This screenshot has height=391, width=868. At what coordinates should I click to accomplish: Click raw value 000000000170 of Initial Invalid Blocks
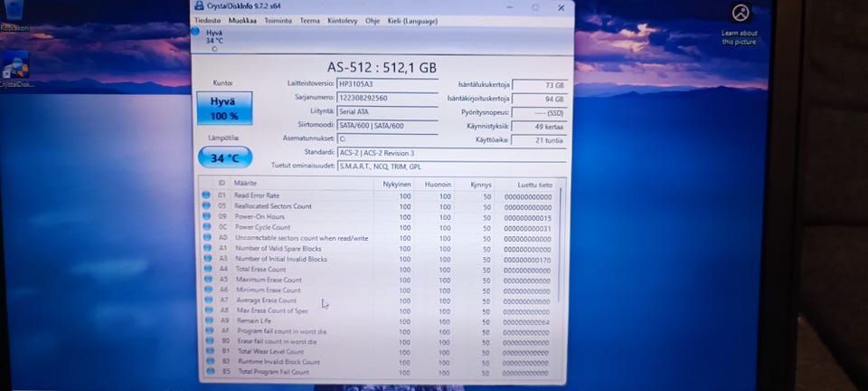pos(527,260)
